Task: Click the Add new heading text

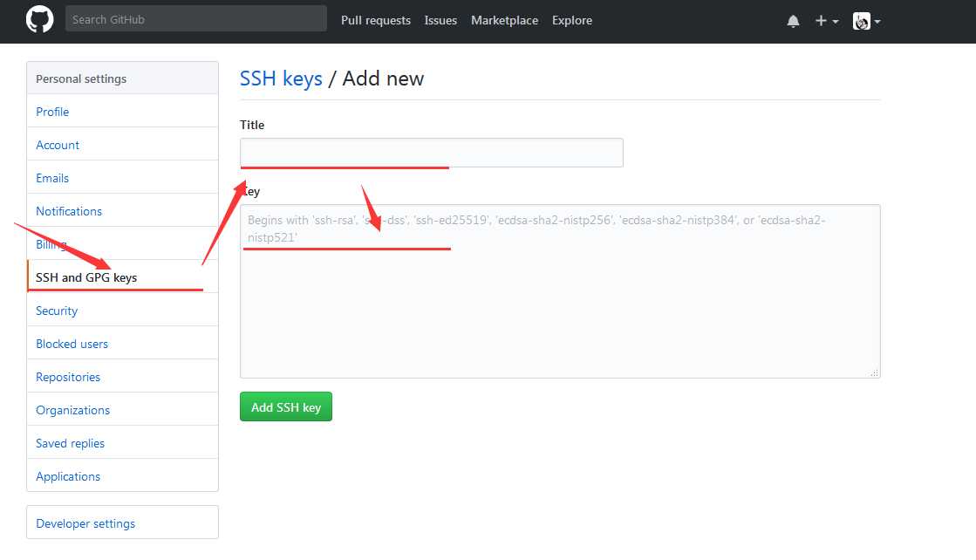Action: 383,79
